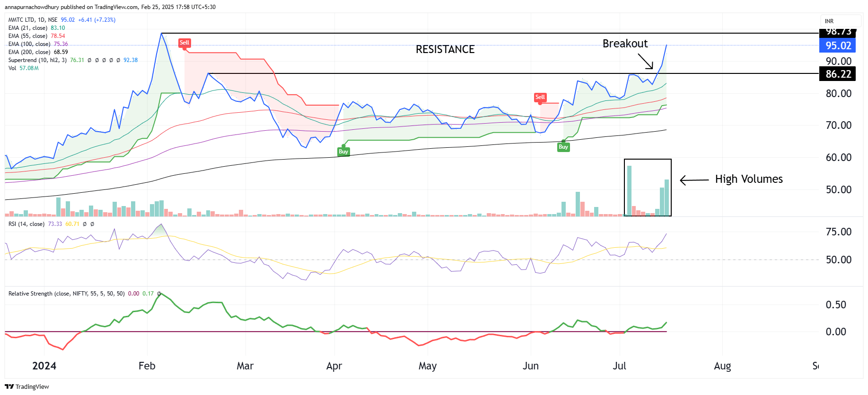
Task: Click the Vol 57.08M legend entry
Action: click(23, 68)
